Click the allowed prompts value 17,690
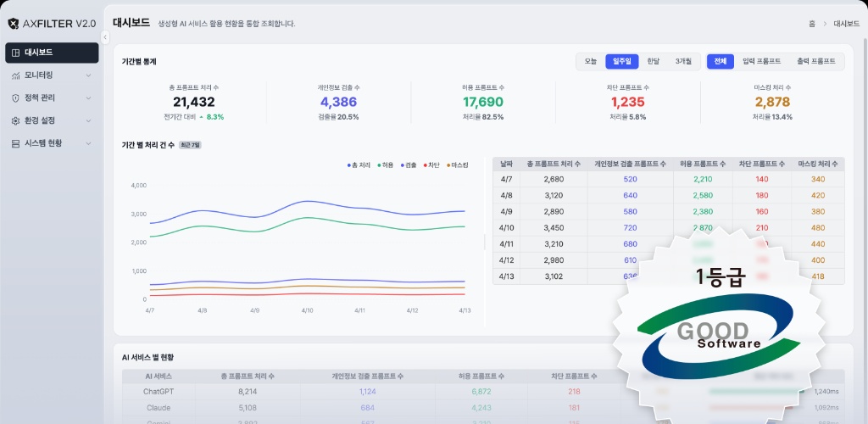Viewport: 868px width, 424px height. 483,102
